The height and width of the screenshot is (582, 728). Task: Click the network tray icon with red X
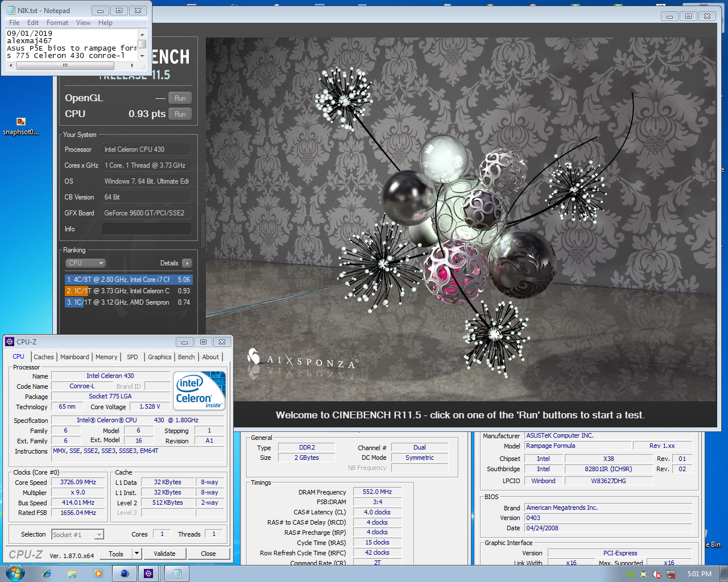(671, 574)
